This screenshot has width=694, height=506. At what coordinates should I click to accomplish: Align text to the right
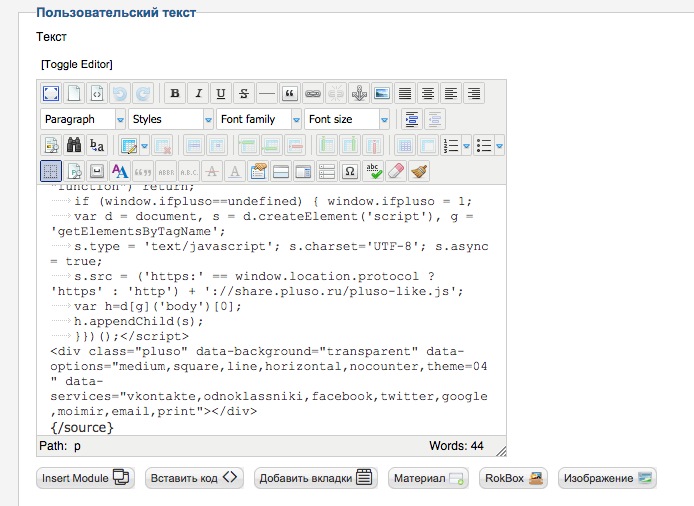coord(474,93)
